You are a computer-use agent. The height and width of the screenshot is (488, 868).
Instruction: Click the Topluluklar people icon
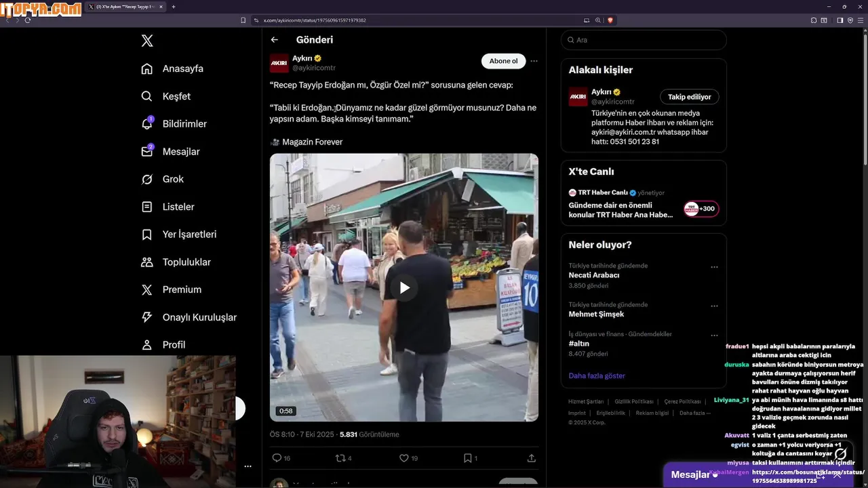[146, 262]
